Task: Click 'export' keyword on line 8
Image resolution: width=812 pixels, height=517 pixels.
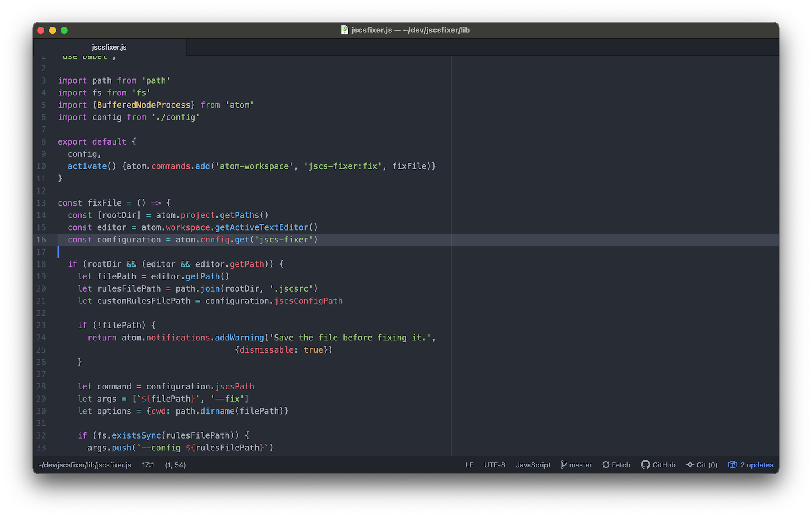Action: (x=73, y=142)
